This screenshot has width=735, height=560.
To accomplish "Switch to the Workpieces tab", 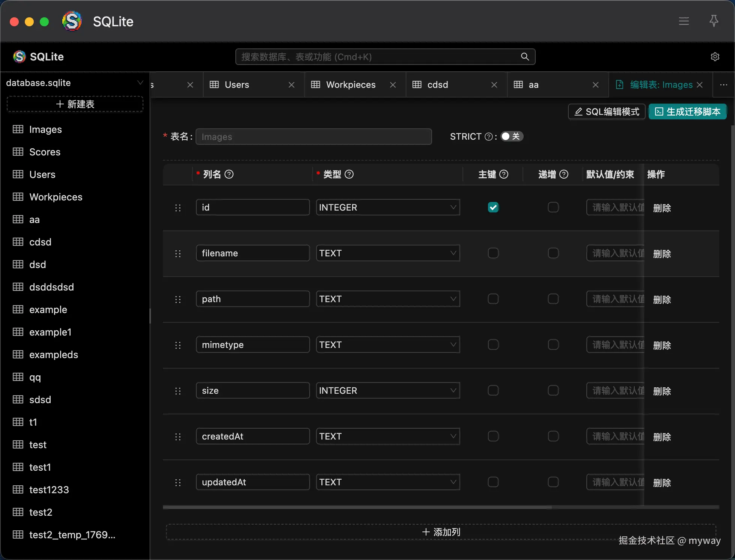I will point(350,85).
